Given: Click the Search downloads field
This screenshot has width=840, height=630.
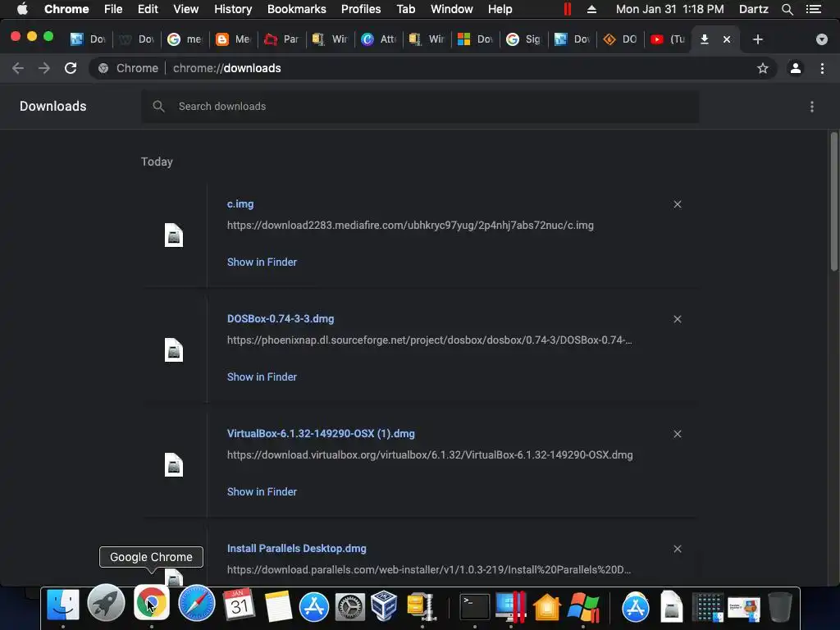Looking at the screenshot, I should tap(420, 107).
